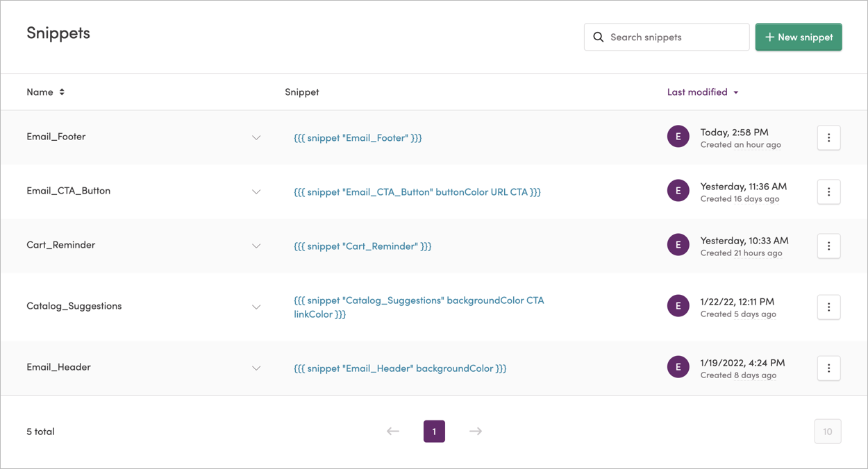The width and height of the screenshot is (868, 469).
Task: Click 'Created 8 days ago' text
Action: click(x=739, y=375)
